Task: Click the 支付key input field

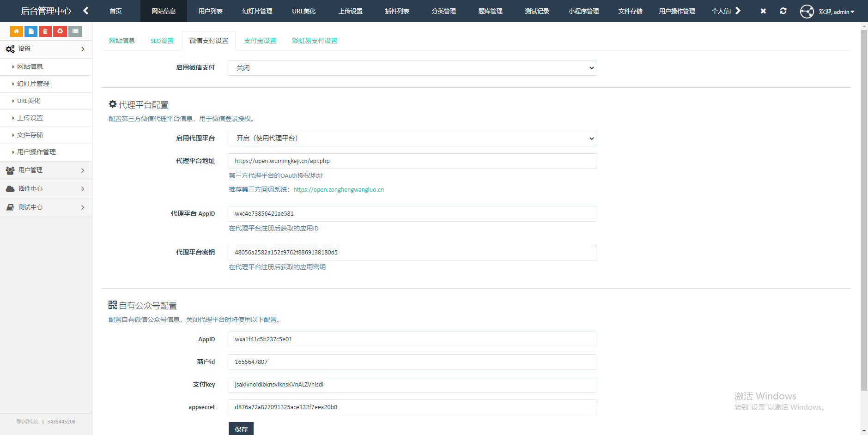Action: [413, 385]
